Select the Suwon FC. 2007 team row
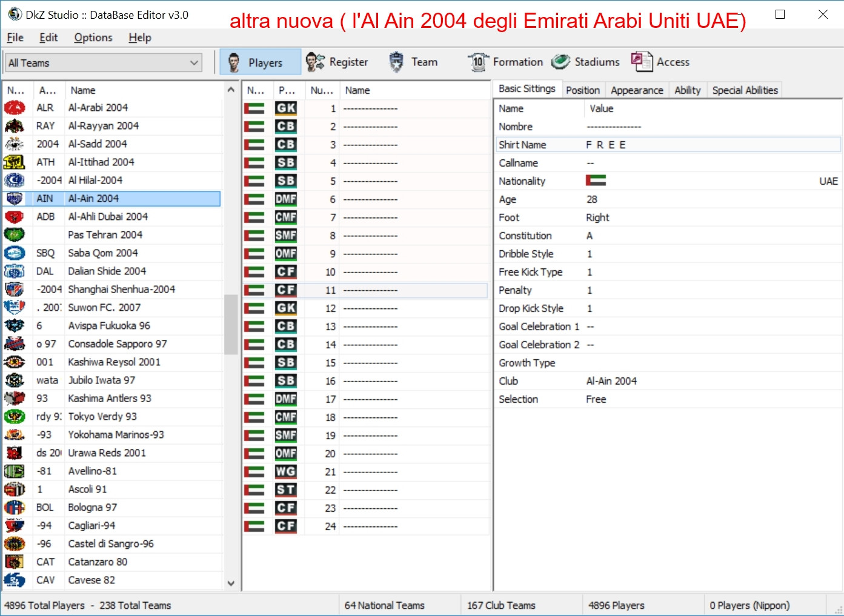 click(111, 308)
